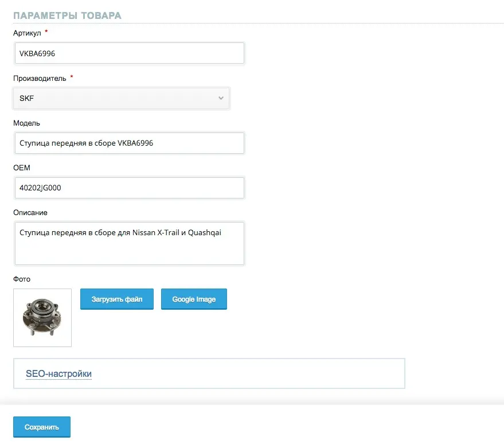The height and width of the screenshot is (448, 504).
Task: Focus the Модель text field
Action: [129, 143]
